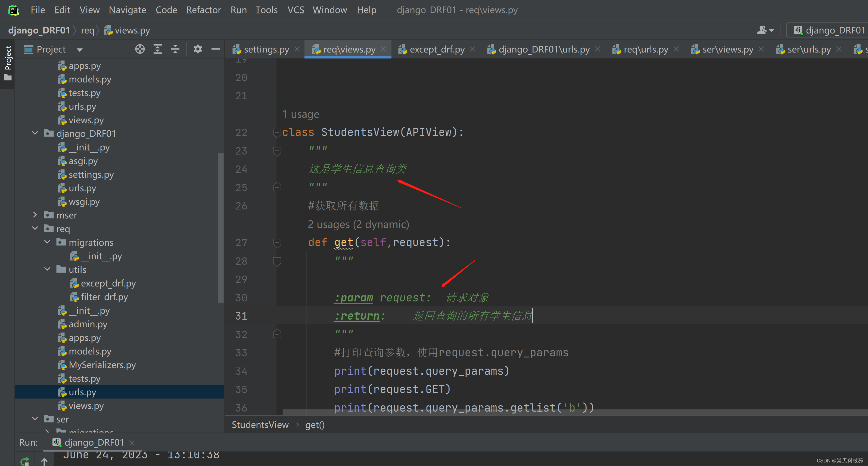Select filter_drf.py in project tree
The height and width of the screenshot is (466, 868).
pyautogui.click(x=104, y=297)
